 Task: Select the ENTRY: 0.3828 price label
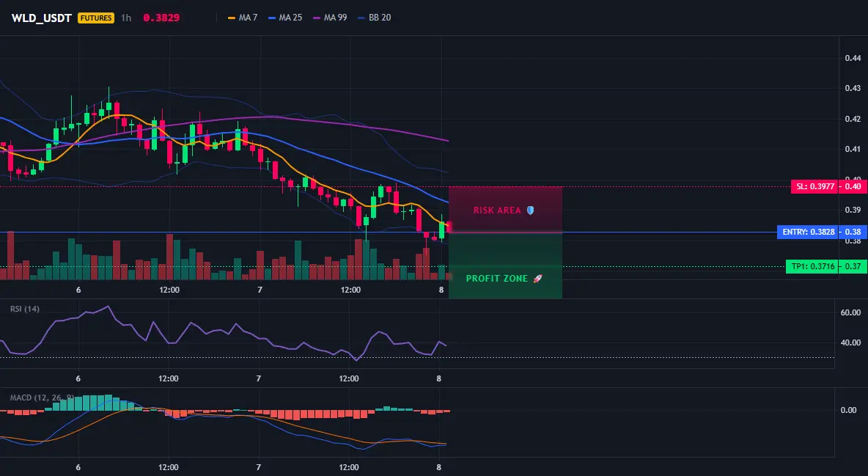pyautogui.click(x=808, y=232)
